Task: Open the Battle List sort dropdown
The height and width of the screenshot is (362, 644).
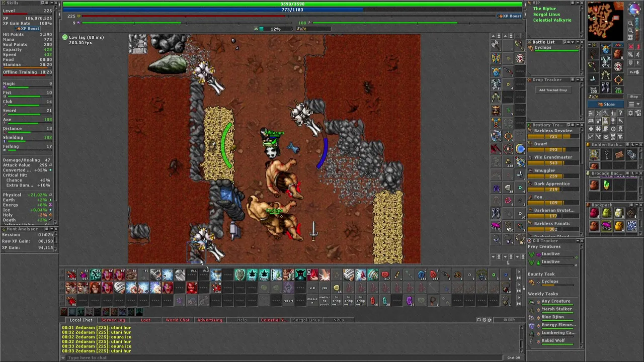Action: [x=573, y=42]
